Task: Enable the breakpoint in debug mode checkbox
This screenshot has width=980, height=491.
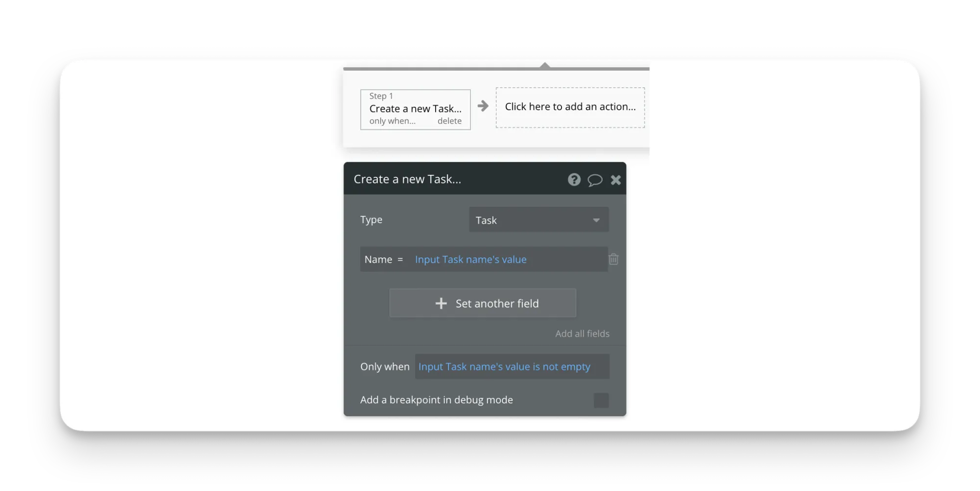Action: [601, 400]
